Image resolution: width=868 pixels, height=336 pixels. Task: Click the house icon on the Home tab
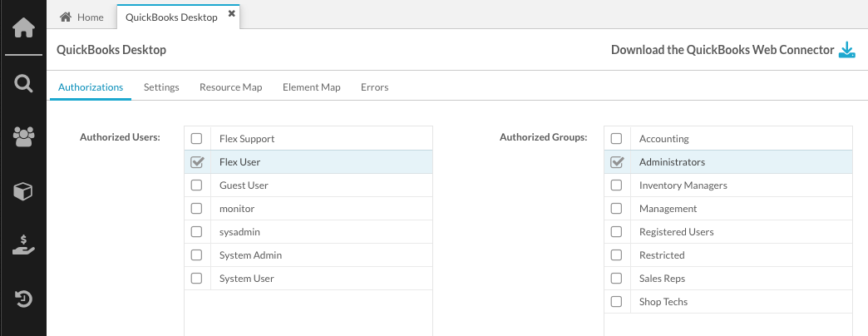click(66, 17)
